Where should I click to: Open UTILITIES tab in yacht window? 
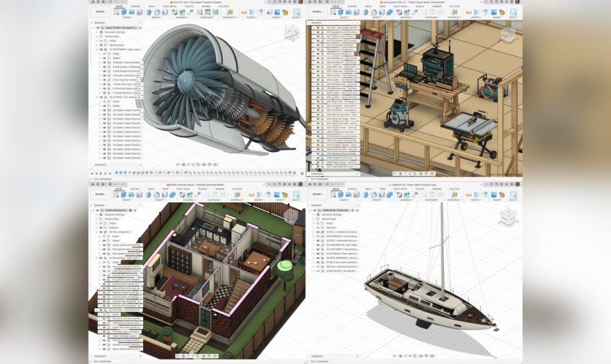(454, 189)
